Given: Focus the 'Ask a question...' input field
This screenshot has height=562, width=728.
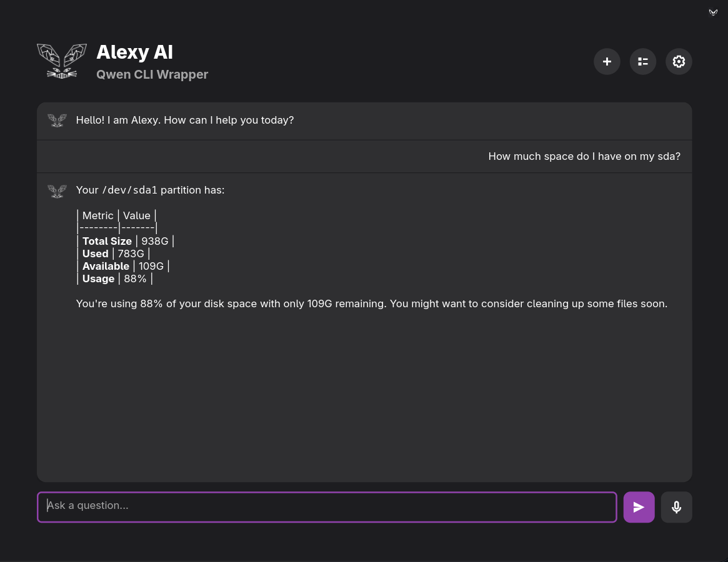Looking at the screenshot, I should click(327, 506).
